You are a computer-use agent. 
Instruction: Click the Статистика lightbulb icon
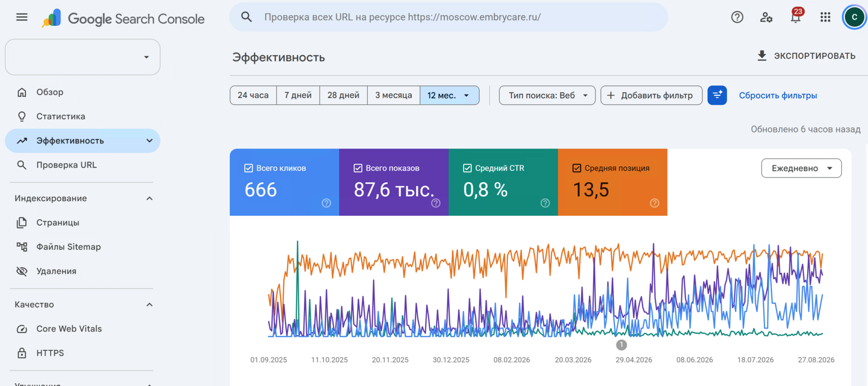pyautogui.click(x=22, y=117)
